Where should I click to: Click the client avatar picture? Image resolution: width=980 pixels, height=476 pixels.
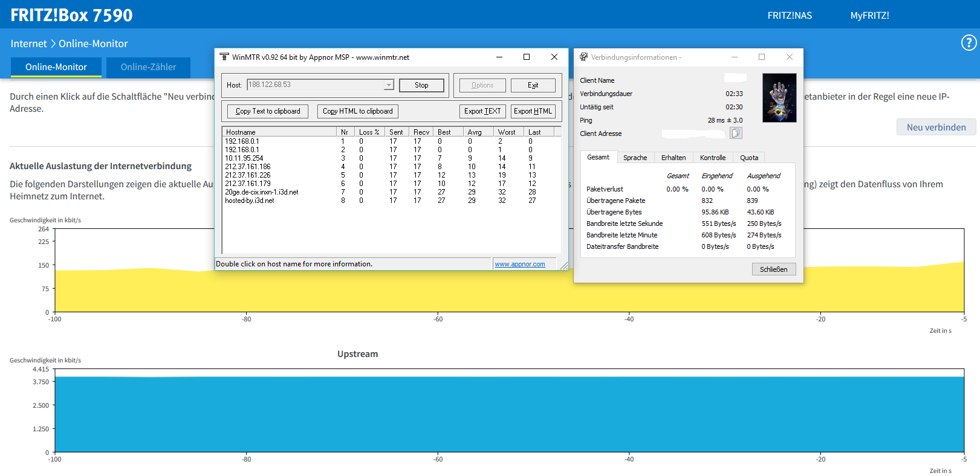coord(779,98)
